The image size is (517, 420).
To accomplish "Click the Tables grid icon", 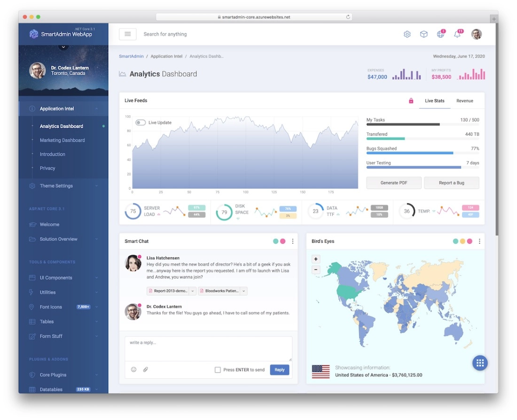I will pos(32,322).
